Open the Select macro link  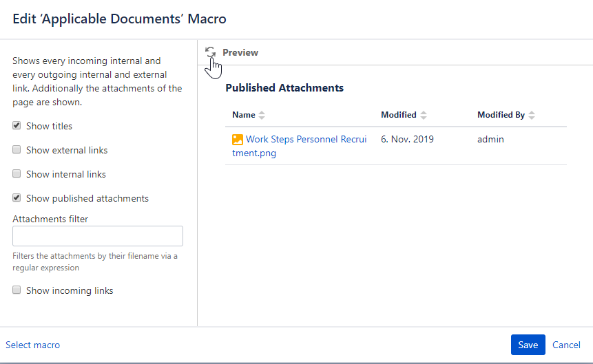pos(32,345)
